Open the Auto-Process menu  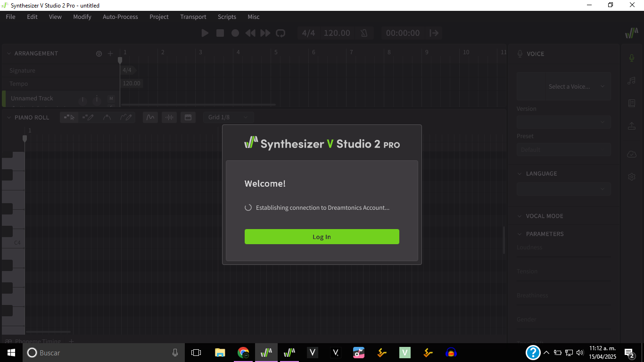[x=120, y=16]
